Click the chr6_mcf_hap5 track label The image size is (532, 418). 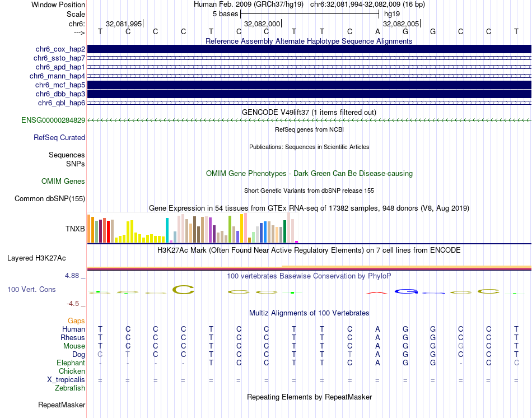click(x=60, y=85)
